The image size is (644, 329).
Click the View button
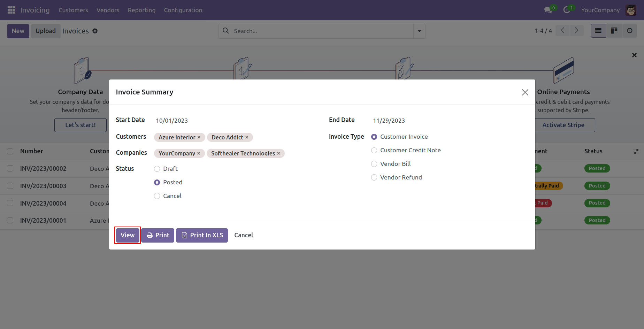[x=128, y=235]
